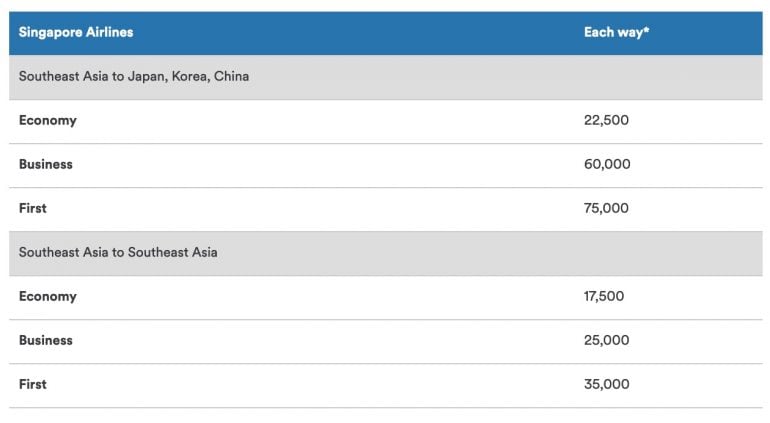Click the 75,000 First class price

[x=606, y=208]
